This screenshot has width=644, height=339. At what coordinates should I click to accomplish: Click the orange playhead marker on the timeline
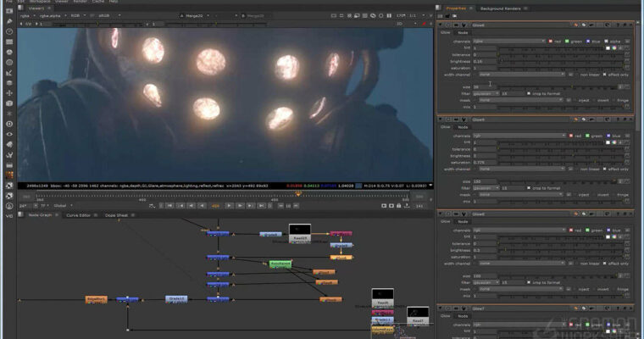pyautogui.click(x=298, y=193)
